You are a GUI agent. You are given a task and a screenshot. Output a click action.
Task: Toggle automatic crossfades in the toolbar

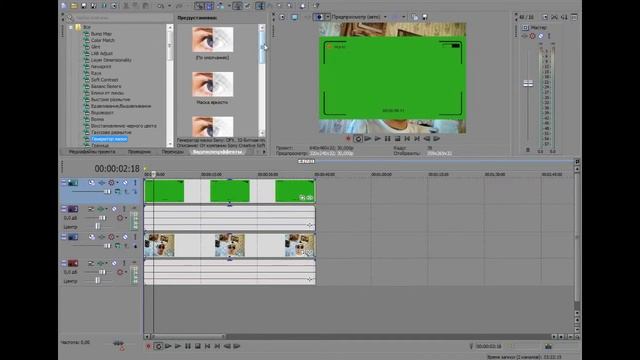pyautogui.click(x=209, y=6)
